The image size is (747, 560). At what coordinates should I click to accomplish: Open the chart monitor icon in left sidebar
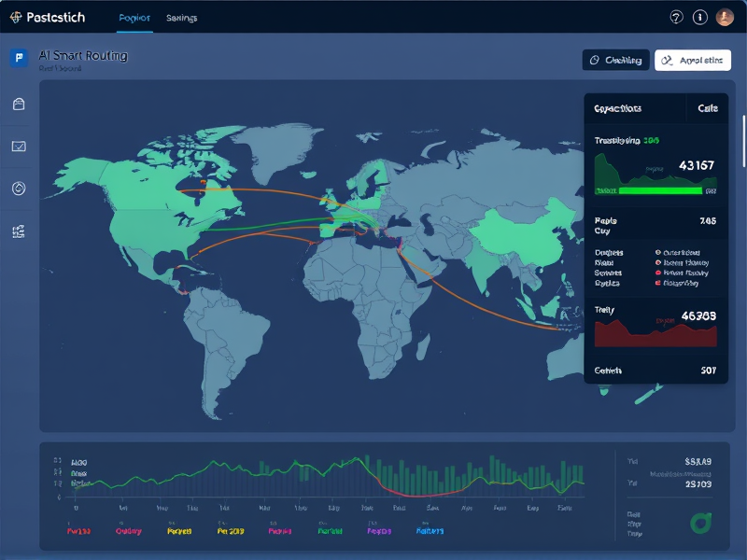coord(19,147)
